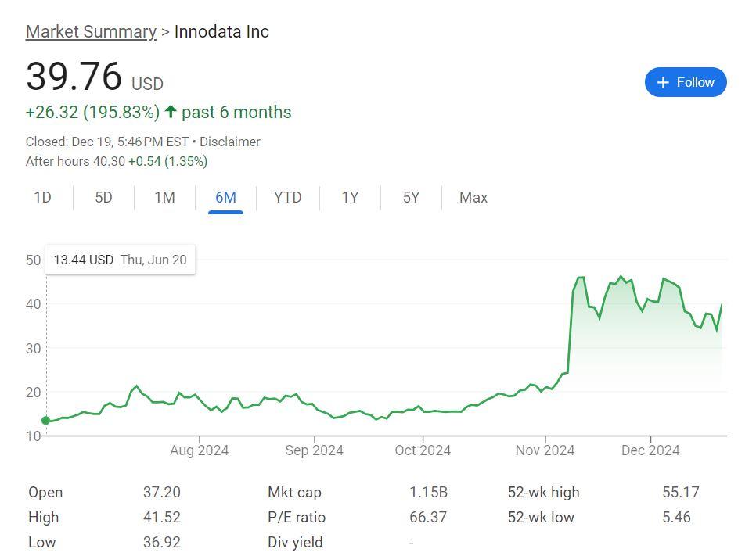
Task: Open the Max chart range
Action: pos(473,198)
